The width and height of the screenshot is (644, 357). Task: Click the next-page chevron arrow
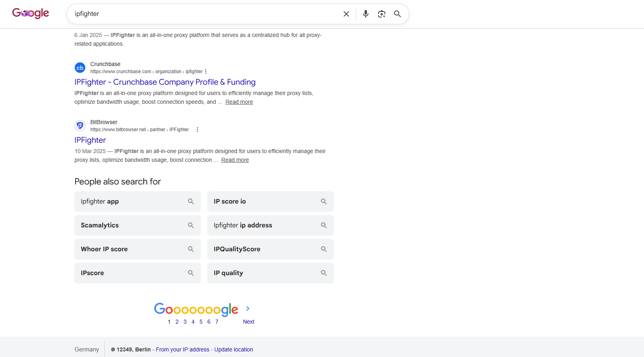click(x=248, y=308)
